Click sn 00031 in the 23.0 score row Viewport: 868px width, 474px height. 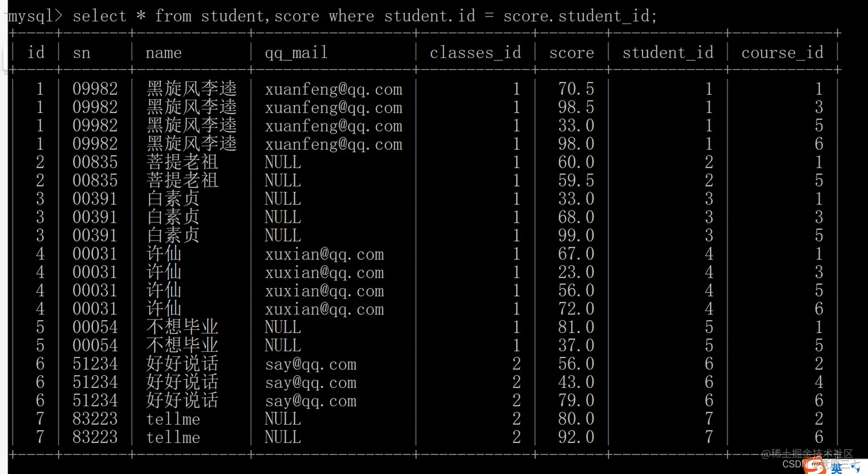click(95, 273)
